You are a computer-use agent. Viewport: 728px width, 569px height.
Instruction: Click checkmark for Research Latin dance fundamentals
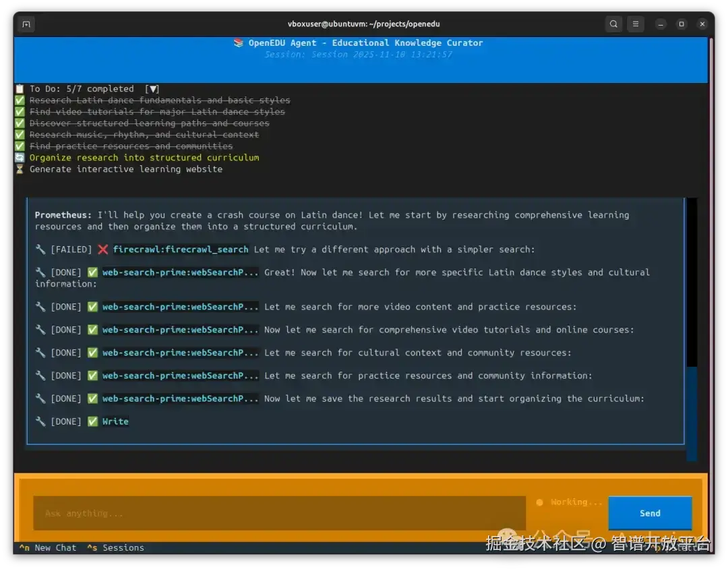(20, 100)
